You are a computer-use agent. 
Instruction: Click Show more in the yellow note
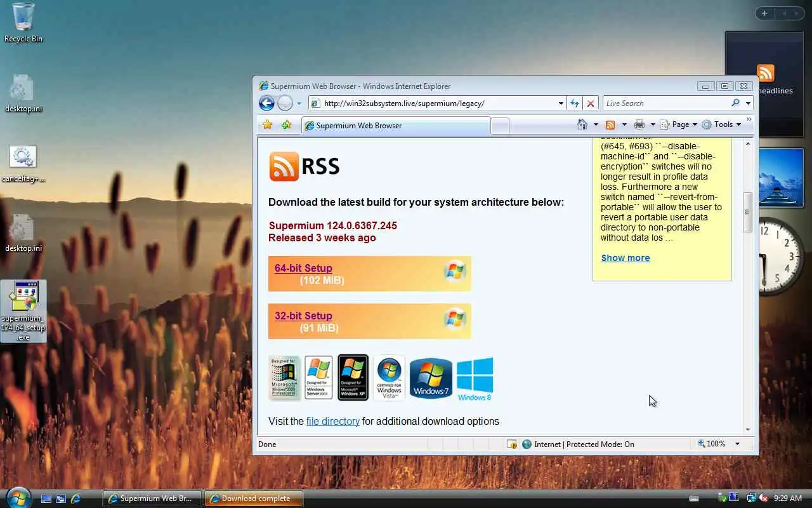pos(625,258)
